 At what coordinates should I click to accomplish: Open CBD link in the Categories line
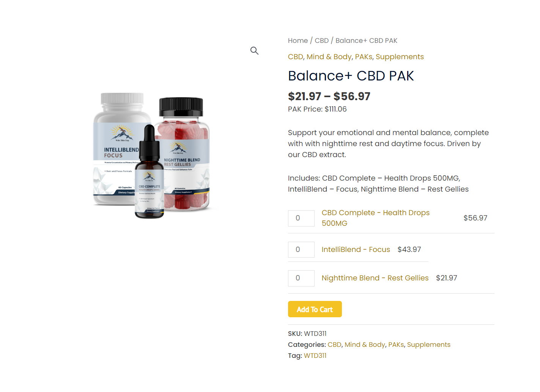334,345
